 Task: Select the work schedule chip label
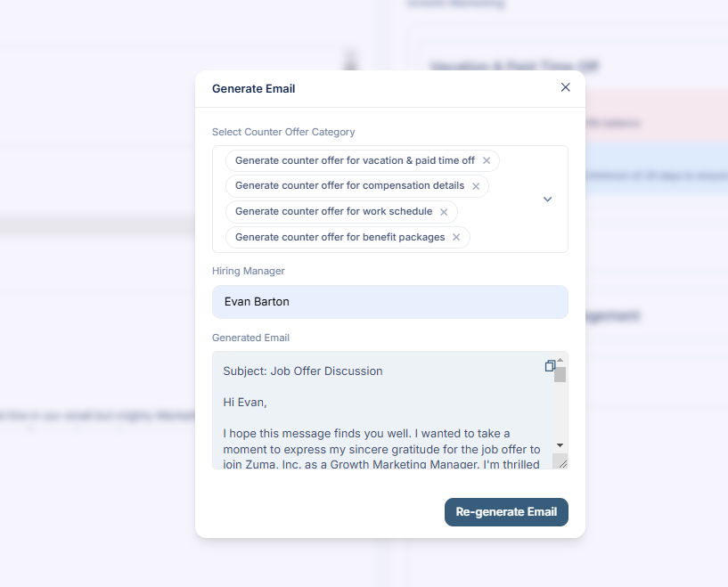333,212
